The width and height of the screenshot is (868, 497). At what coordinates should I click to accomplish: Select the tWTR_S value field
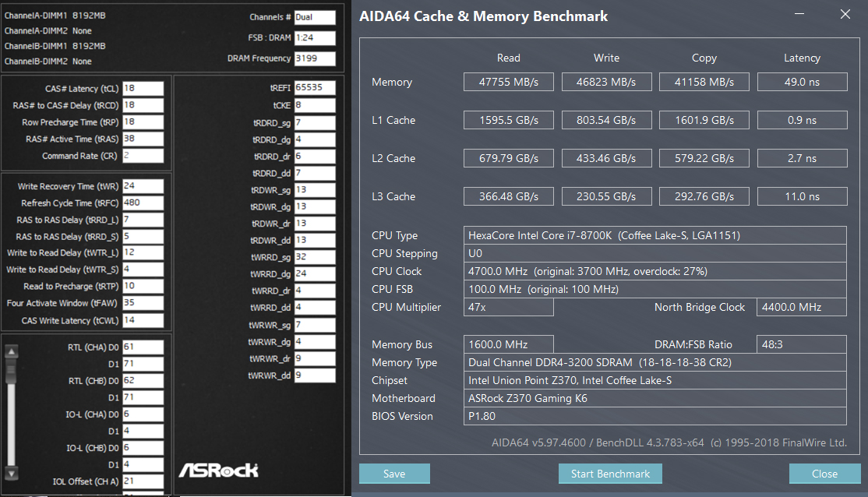tap(143, 270)
